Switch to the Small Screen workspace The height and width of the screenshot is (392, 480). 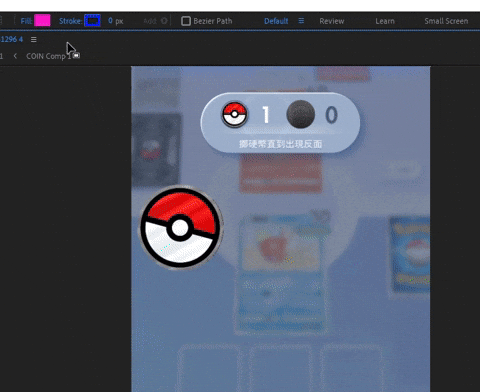click(446, 21)
